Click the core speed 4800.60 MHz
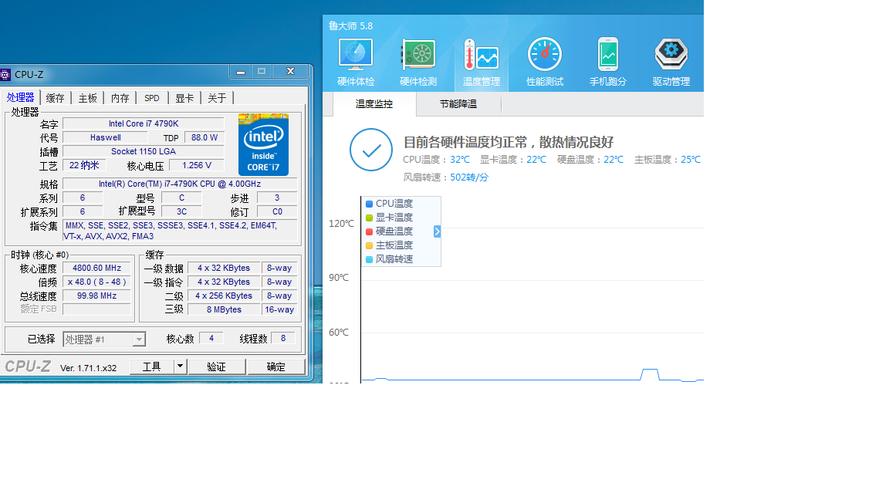This screenshot has height=500, width=889. pos(96,268)
